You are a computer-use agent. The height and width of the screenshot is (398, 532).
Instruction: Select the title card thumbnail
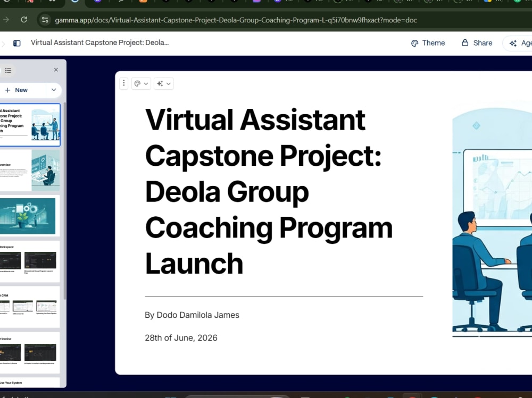[30, 125]
